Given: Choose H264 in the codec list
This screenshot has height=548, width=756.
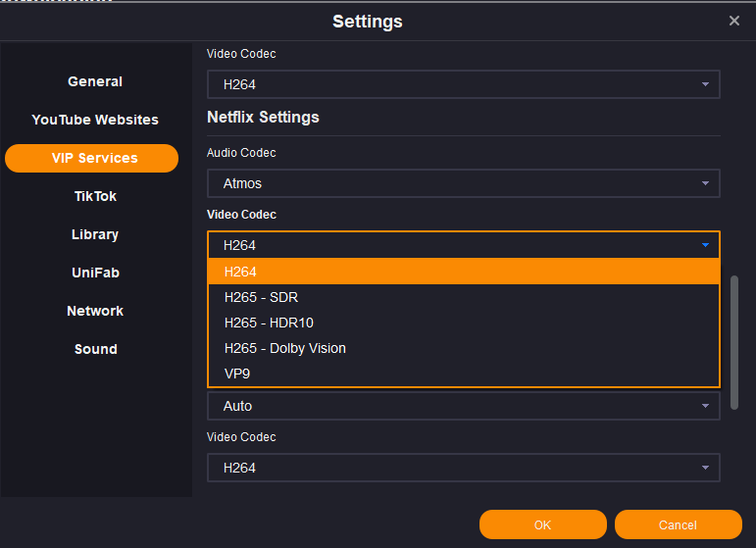Looking at the screenshot, I should pyautogui.click(x=463, y=272).
